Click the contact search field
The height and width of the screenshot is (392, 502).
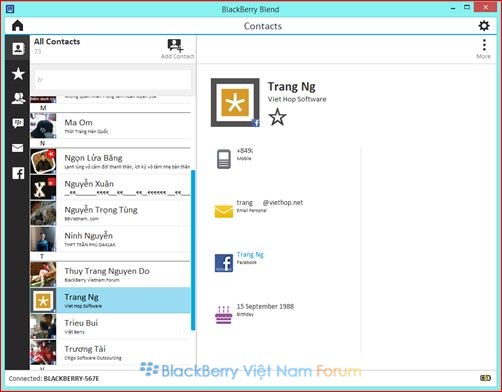(x=112, y=80)
